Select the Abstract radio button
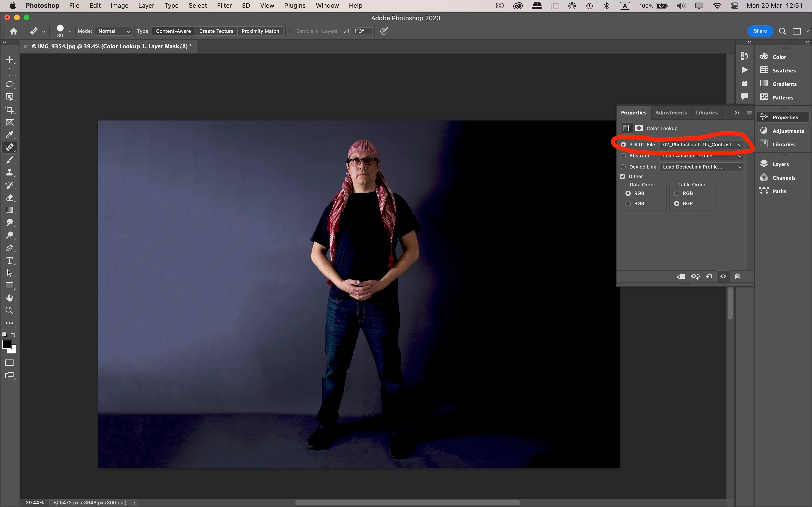Viewport: 812px width, 507px height. 623,156
